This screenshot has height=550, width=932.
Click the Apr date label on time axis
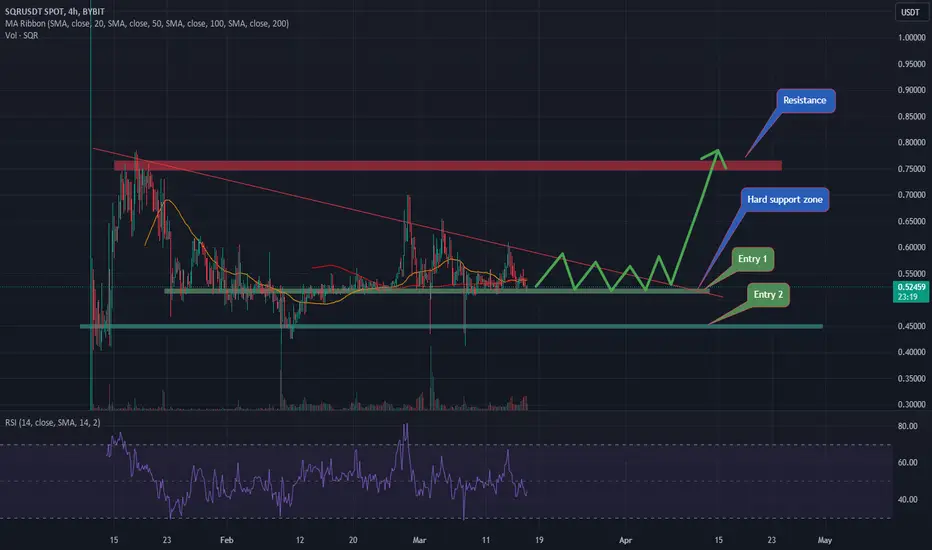tap(625, 540)
